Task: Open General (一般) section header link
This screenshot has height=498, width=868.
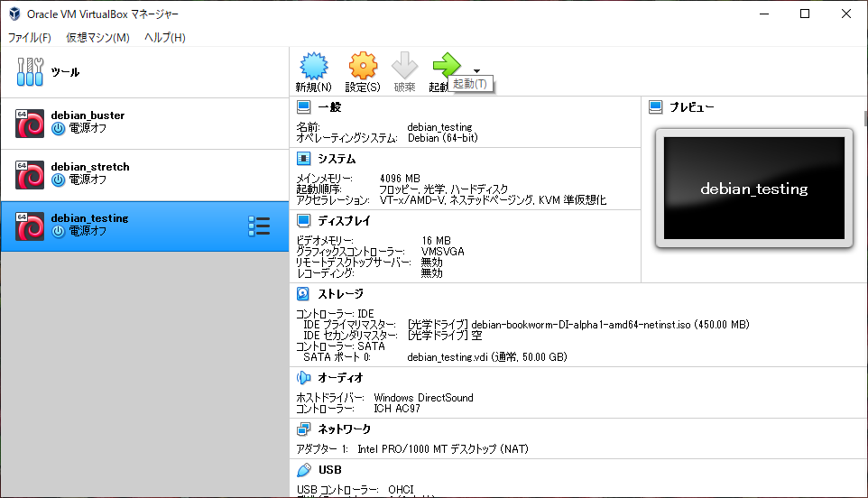Action: [x=329, y=107]
